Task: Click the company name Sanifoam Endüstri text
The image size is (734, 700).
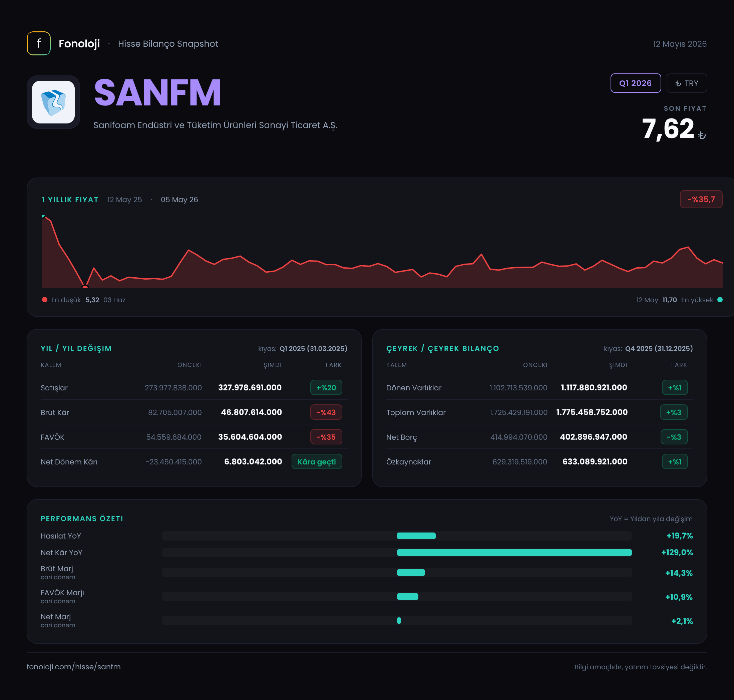Action: click(215, 125)
